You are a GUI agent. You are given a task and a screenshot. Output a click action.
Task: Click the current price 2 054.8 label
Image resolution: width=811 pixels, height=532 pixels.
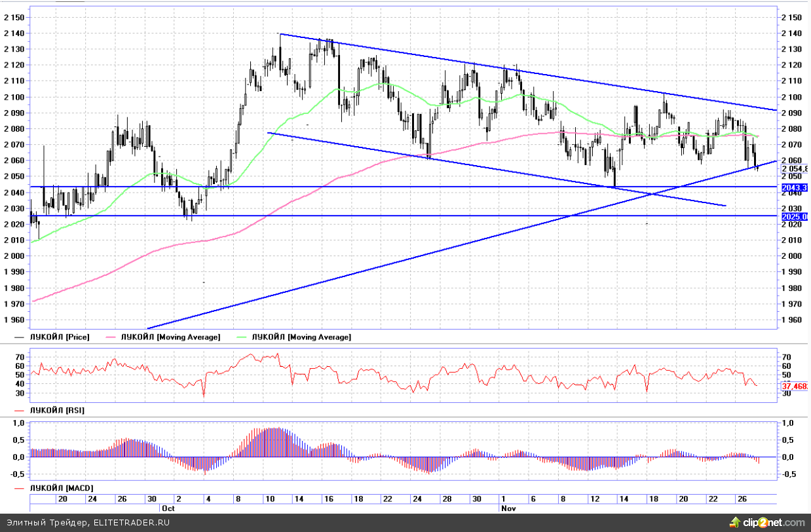click(x=795, y=168)
